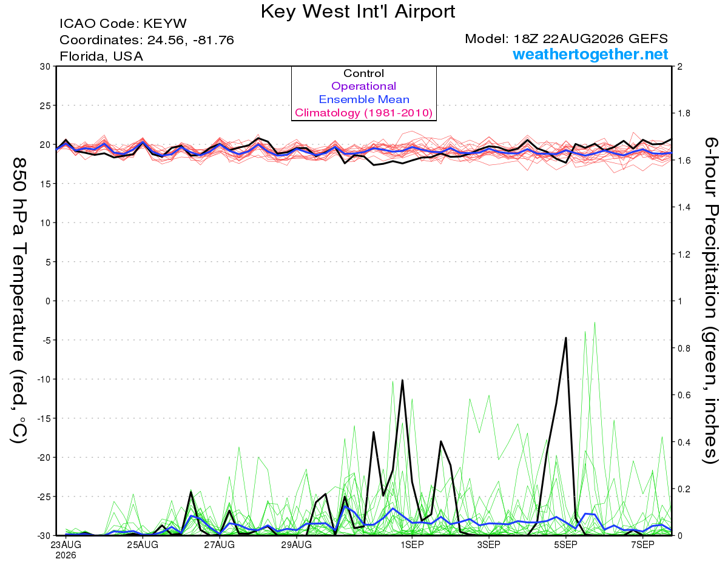Click the tallest green precipitation spike after 5SEP
This screenshot has height=562, width=728.
pyautogui.click(x=595, y=323)
